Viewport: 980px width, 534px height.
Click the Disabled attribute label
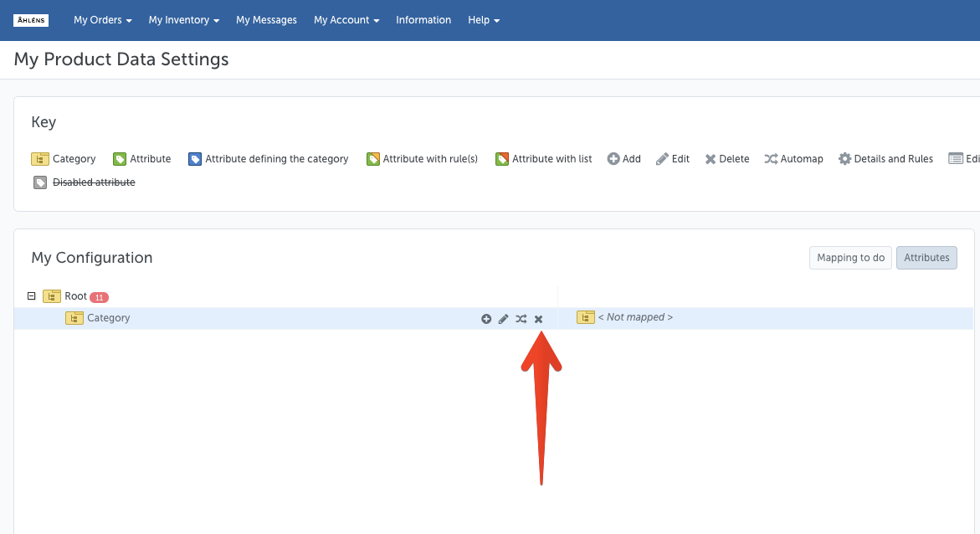(94, 182)
